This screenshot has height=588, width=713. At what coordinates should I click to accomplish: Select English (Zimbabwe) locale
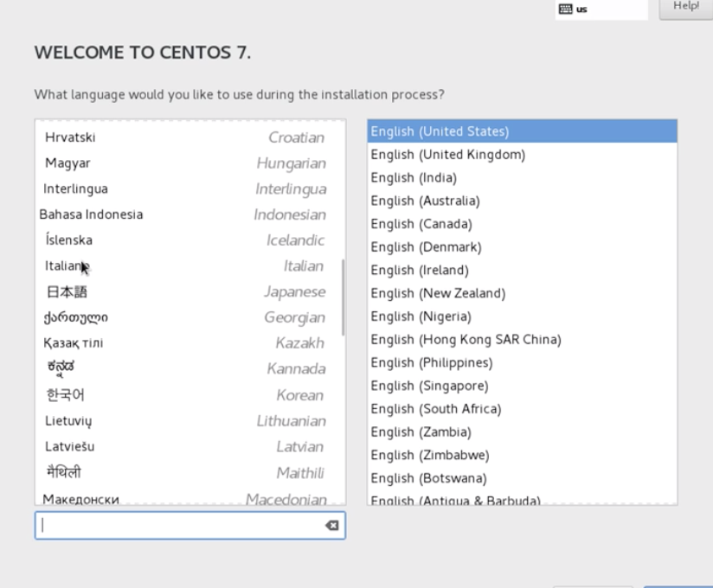click(x=522, y=455)
